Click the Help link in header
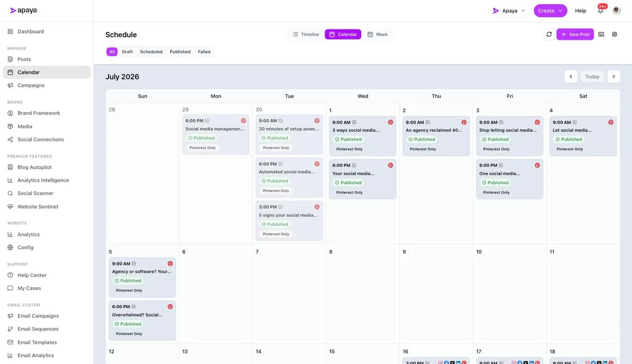Screen dimensions: 632x364 pyautogui.click(x=580, y=11)
